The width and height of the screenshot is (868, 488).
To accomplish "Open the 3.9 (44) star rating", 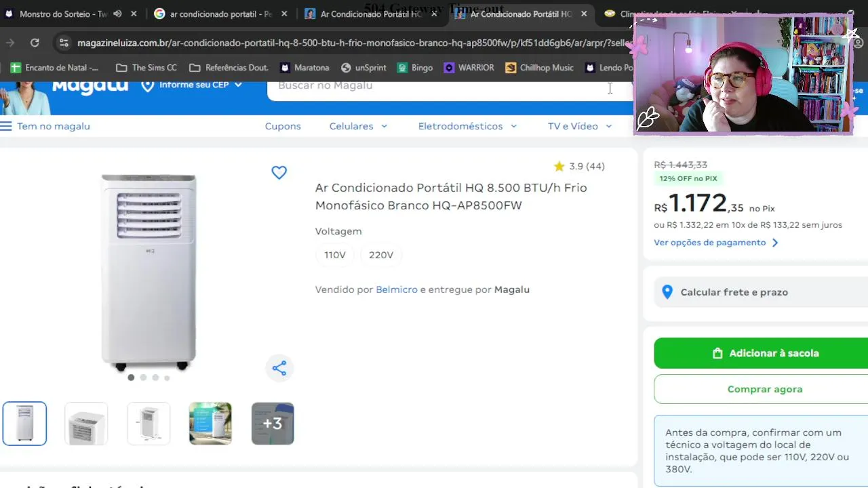I will pyautogui.click(x=578, y=166).
